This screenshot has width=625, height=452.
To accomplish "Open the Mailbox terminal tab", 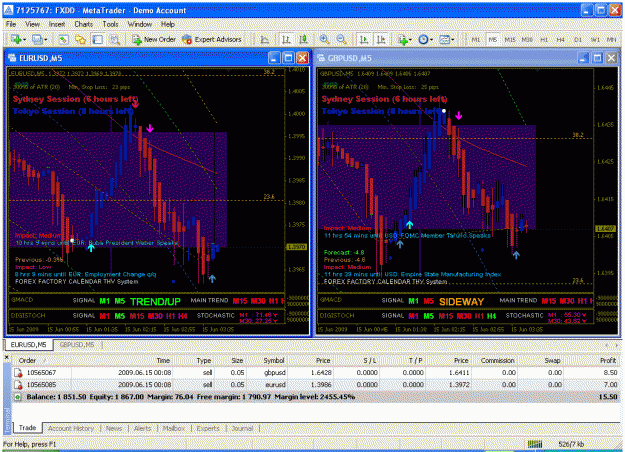I will point(174,428).
